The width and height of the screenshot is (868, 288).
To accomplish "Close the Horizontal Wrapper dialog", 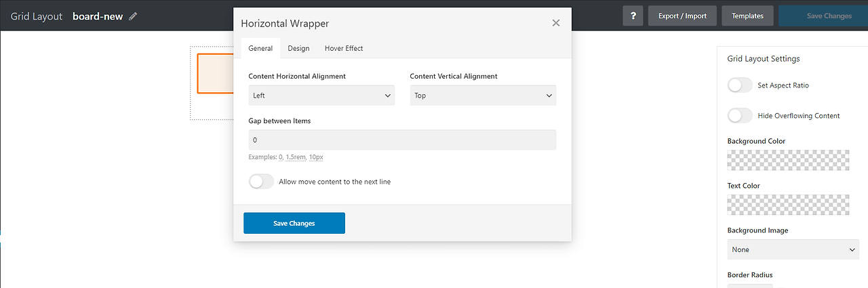I will click(556, 23).
